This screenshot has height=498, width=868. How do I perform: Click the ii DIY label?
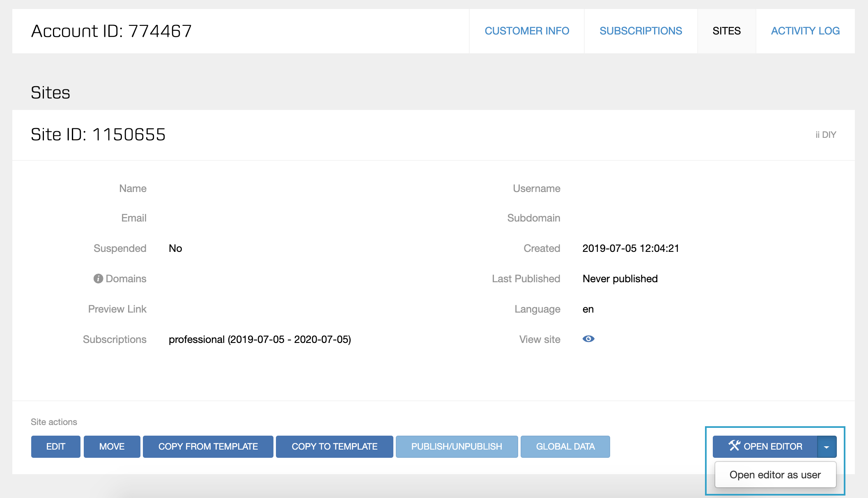pyautogui.click(x=826, y=135)
